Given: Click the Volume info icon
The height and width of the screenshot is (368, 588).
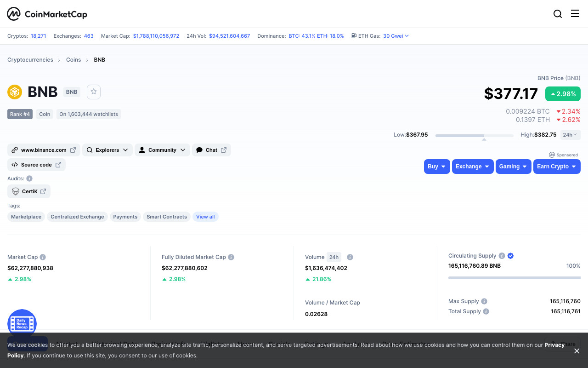Looking at the screenshot, I should pyautogui.click(x=350, y=257).
